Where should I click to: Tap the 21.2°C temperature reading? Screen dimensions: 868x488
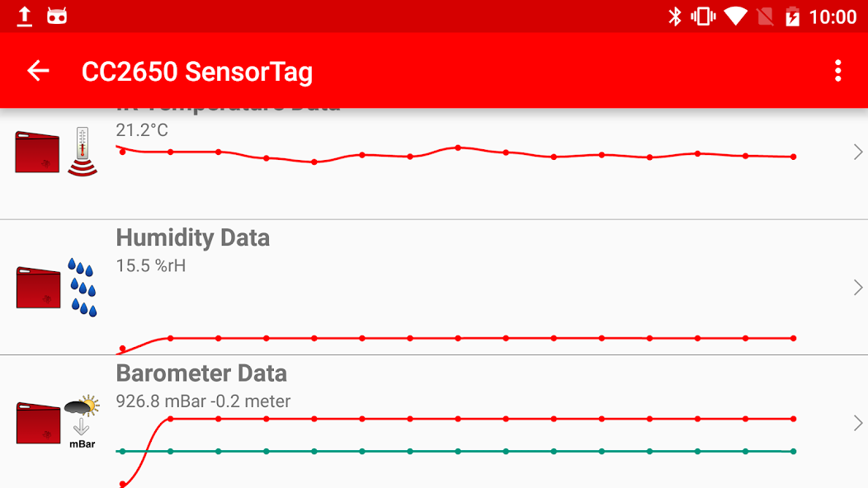142,130
